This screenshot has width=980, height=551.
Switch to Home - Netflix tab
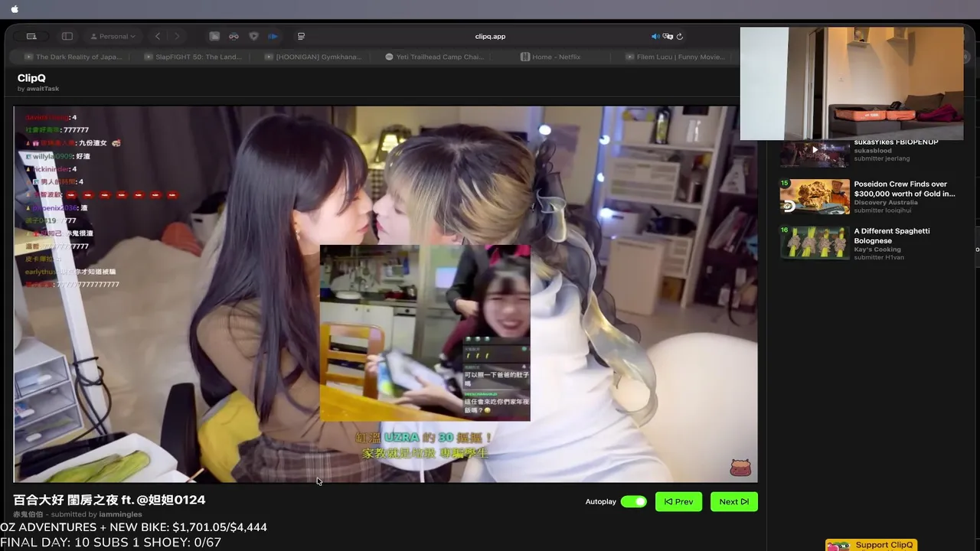pyautogui.click(x=550, y=57)
